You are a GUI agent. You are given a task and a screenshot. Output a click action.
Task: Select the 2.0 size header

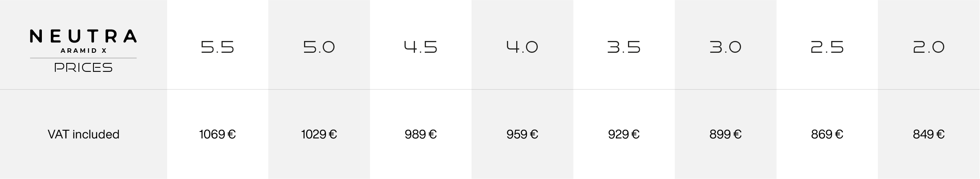(929, 47)
